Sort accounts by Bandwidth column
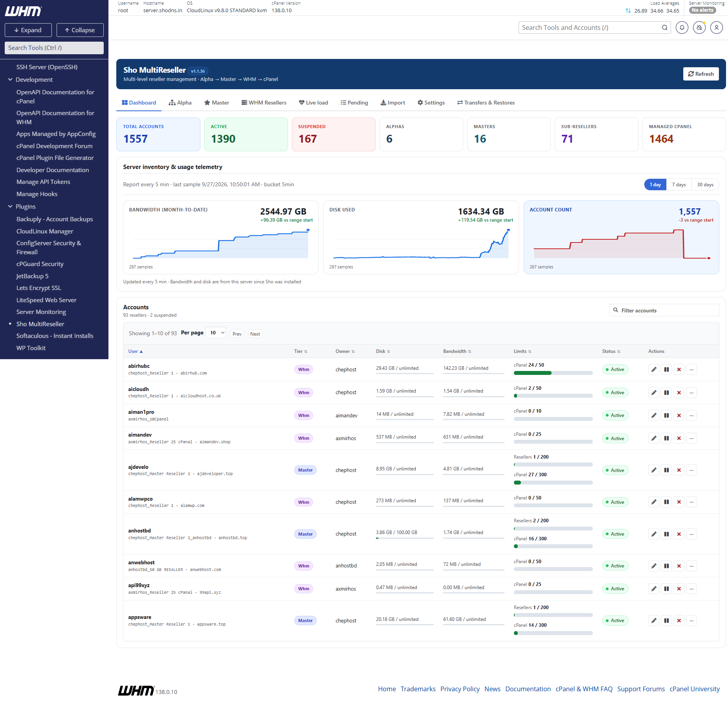 pyautogui.click(x=457, y=351)
